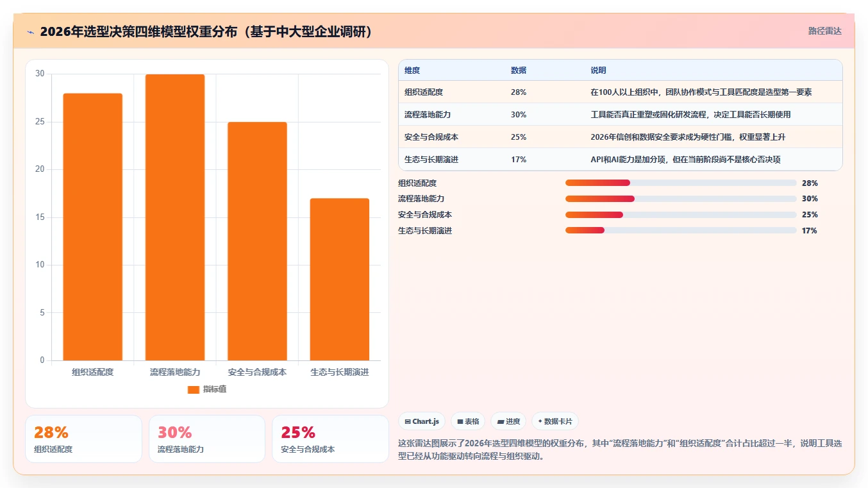Click the 组织适配度 x-axis label
This screenshot has width=868, height=488.
tap(92, 372)
